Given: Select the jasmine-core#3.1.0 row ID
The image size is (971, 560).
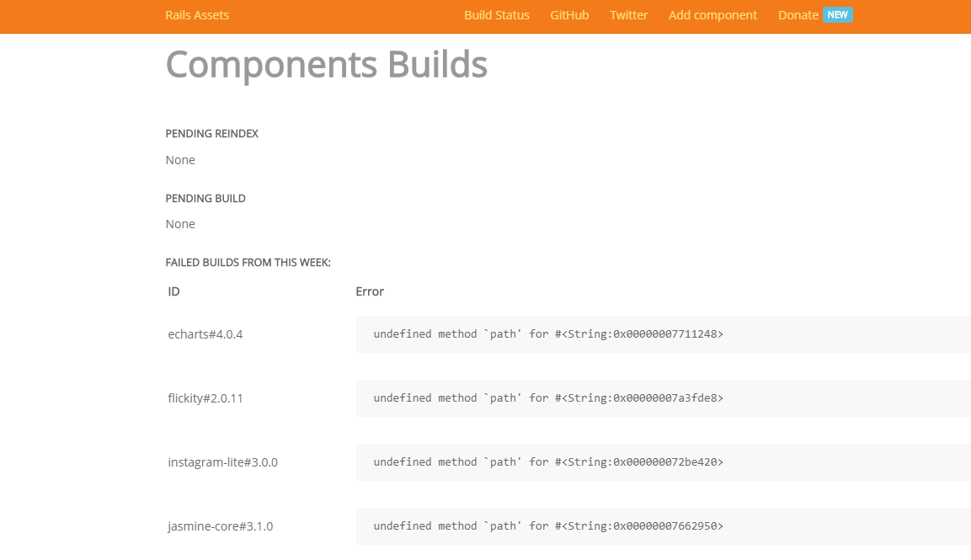Looking at the screenshot, I should point(220,526).
